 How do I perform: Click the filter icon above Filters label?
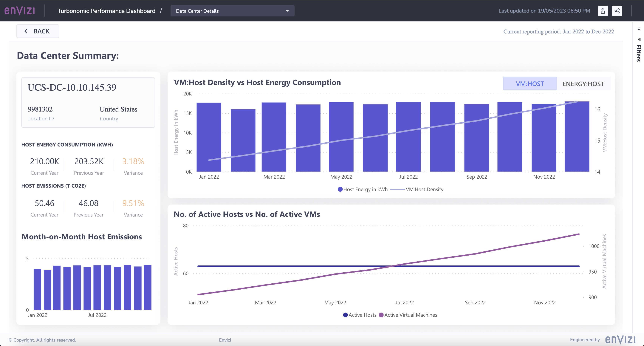tap(639, 39)
